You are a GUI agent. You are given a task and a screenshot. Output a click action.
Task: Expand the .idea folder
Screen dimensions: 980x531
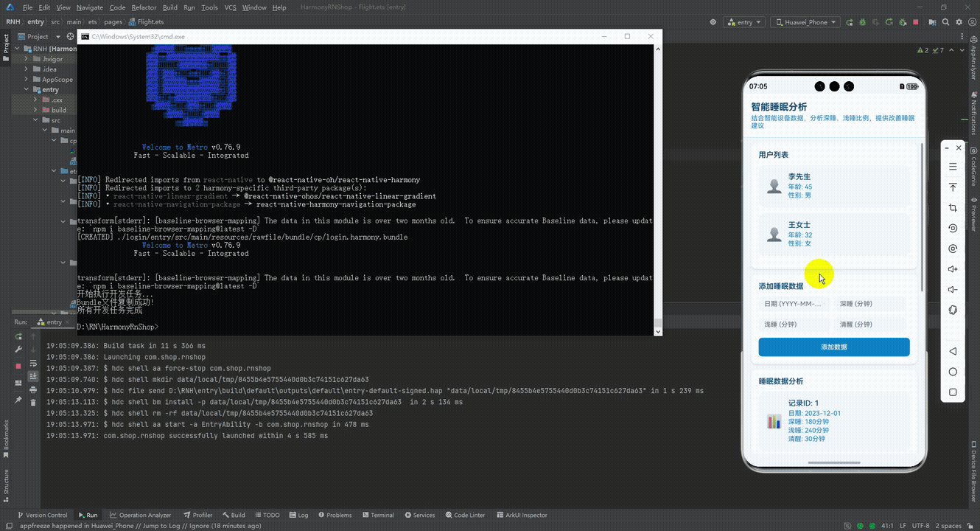[27, 69]
